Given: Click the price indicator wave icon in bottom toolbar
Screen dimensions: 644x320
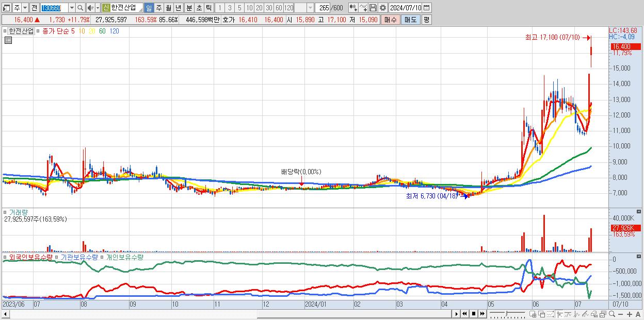Looking at the screenshot, I should click(576, 314).
